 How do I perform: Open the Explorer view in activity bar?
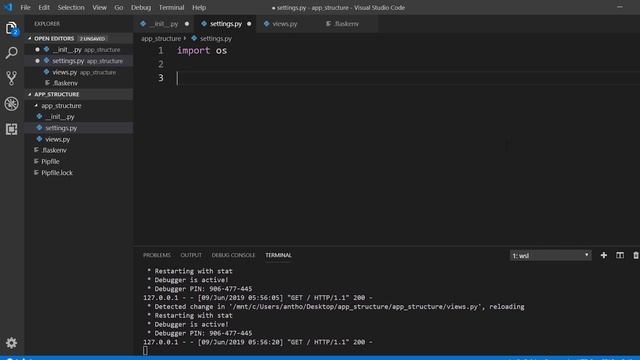(x=11, y=29)
